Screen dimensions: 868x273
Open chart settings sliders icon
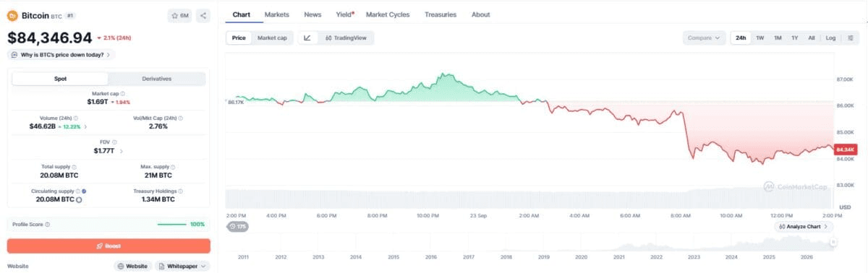[851, 38]
